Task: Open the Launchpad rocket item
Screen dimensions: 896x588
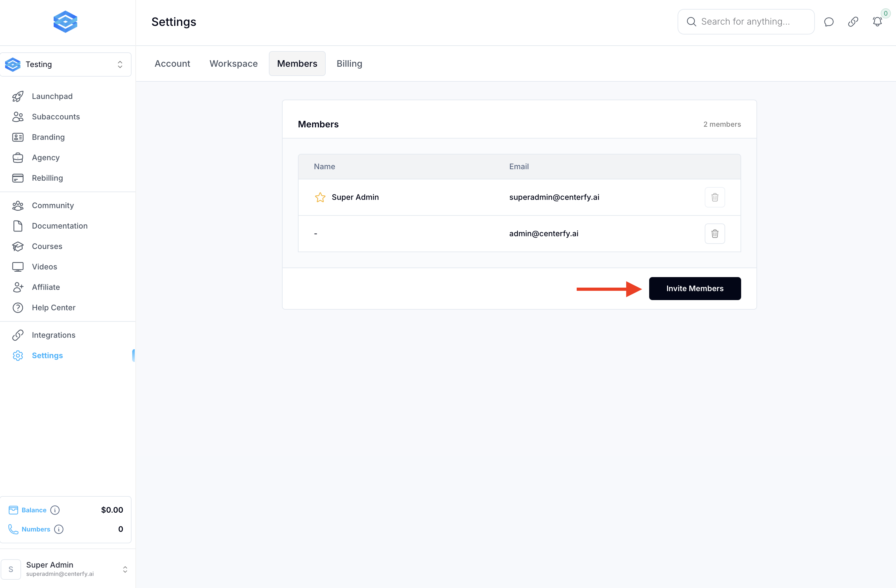Action: click(x=52, y=96)
